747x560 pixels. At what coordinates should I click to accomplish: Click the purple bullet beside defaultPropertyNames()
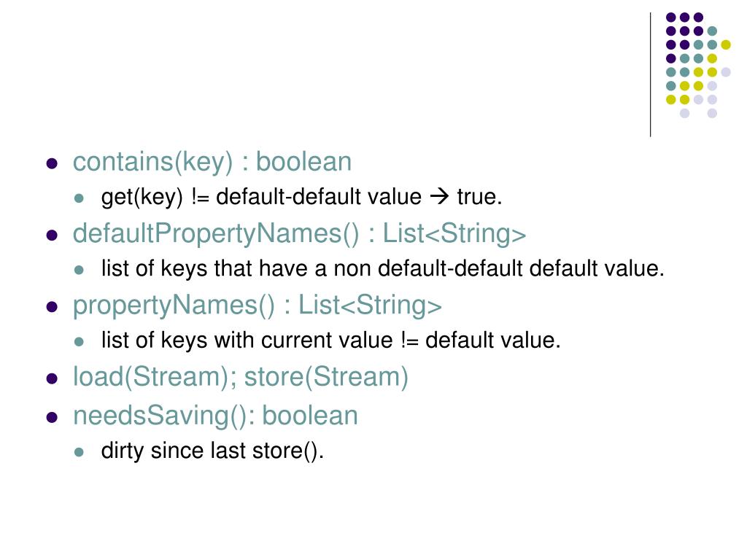pos(52,236)
